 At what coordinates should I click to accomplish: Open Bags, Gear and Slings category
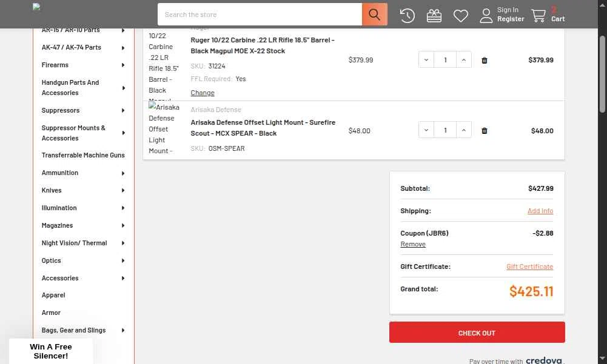click(73, 330)
